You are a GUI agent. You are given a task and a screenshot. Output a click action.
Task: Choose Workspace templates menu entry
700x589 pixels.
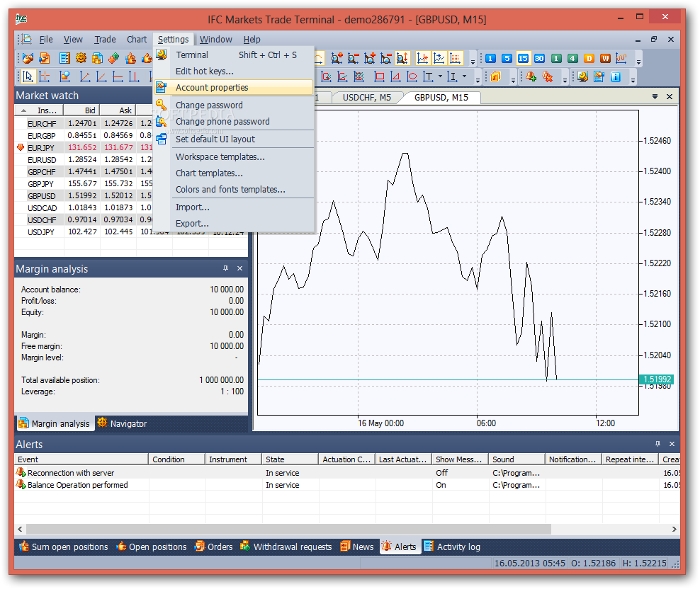pos(234,157)
